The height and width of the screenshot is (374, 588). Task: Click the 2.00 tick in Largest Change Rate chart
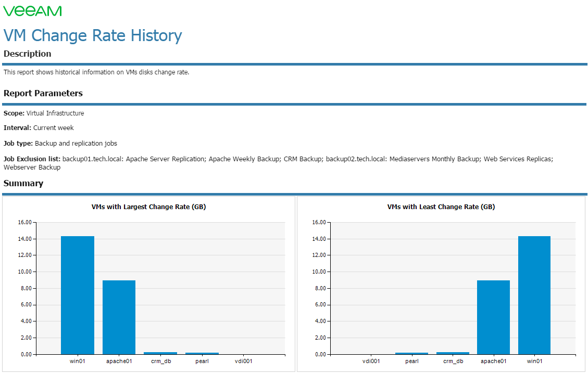tap(26, 338)
